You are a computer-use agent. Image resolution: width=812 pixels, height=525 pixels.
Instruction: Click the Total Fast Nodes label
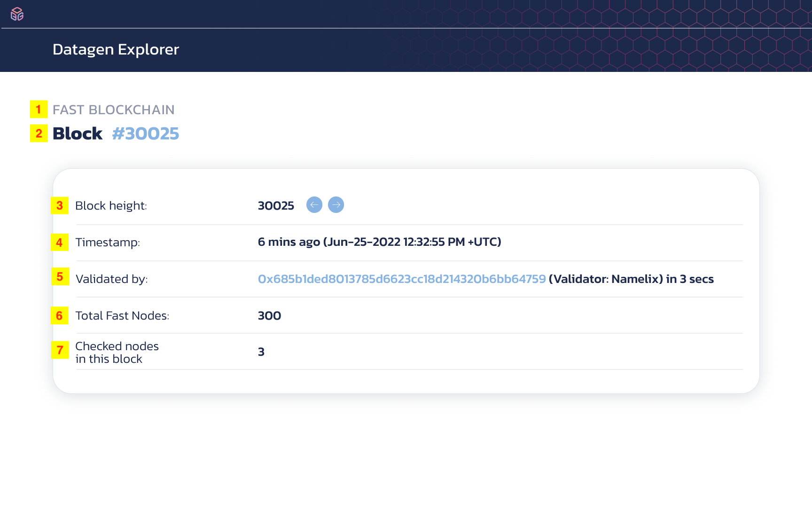pos(122,316)
